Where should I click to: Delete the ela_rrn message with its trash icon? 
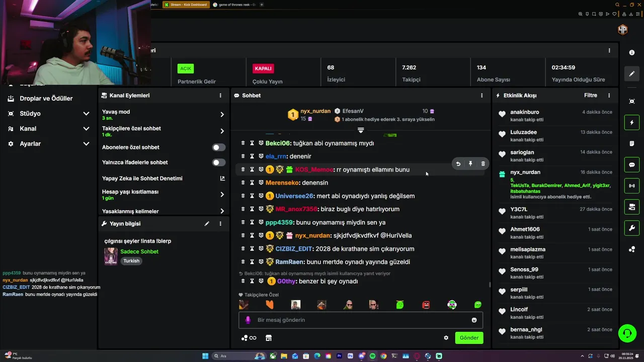(x=243, y=156)
